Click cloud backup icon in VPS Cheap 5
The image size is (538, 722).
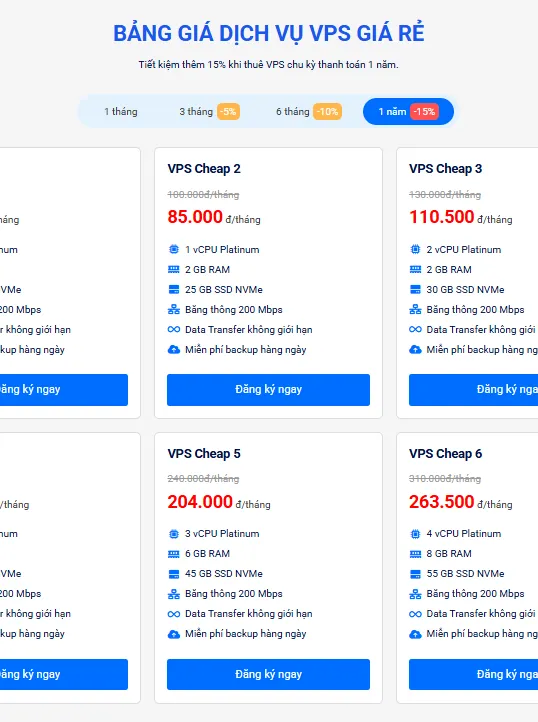click(x=174, y=634)
